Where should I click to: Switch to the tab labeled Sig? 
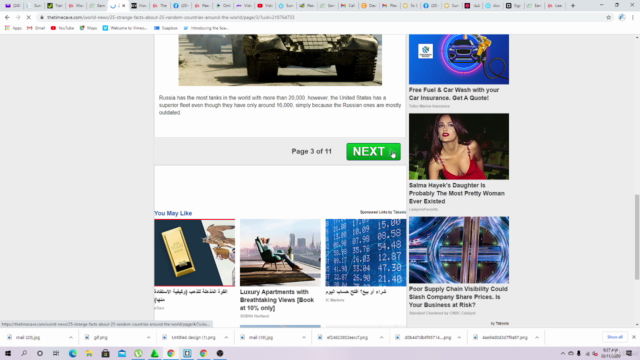click(514, 6)
